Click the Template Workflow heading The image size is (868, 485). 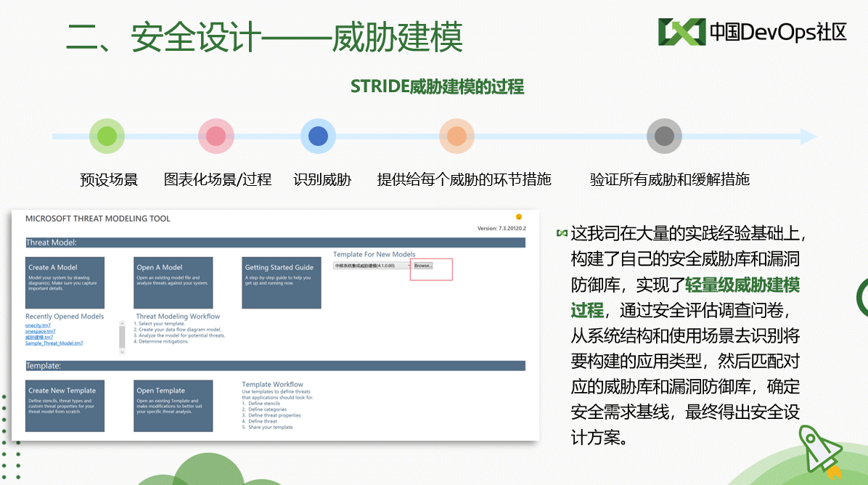(x=272, y=384)
